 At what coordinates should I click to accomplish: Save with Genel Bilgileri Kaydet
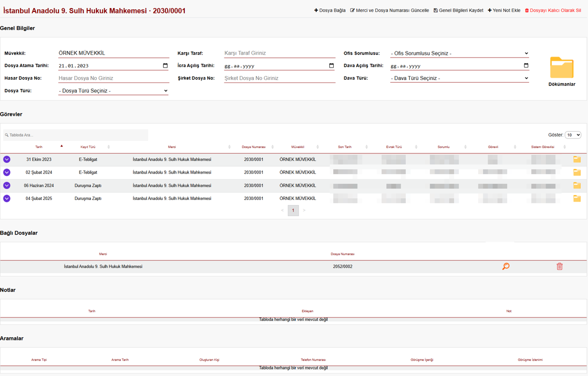pos(458,10)
